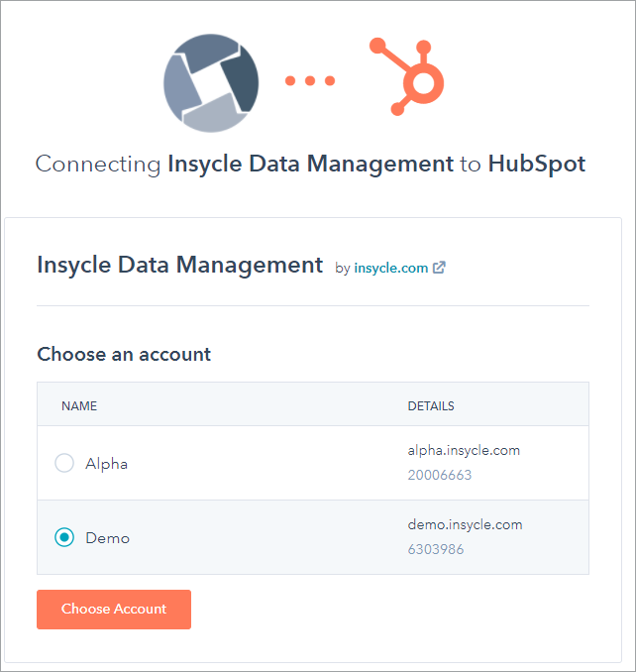Click the DETAILS column header

coord(431,405)
